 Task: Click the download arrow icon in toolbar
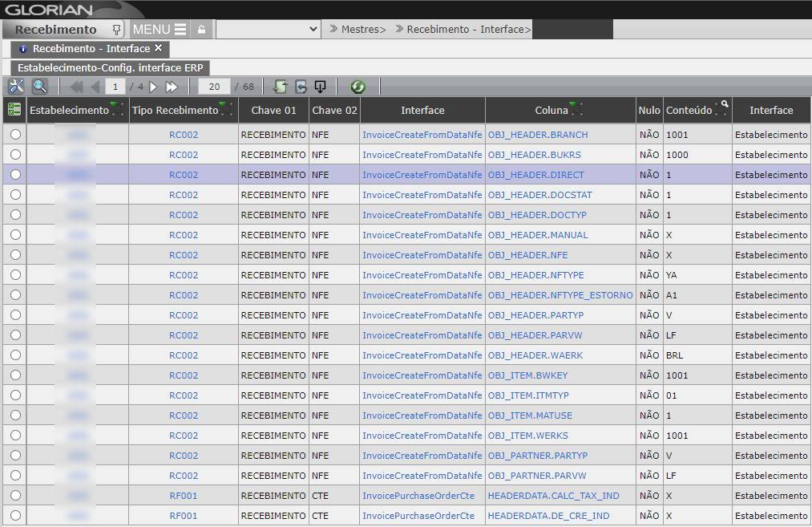320,87
